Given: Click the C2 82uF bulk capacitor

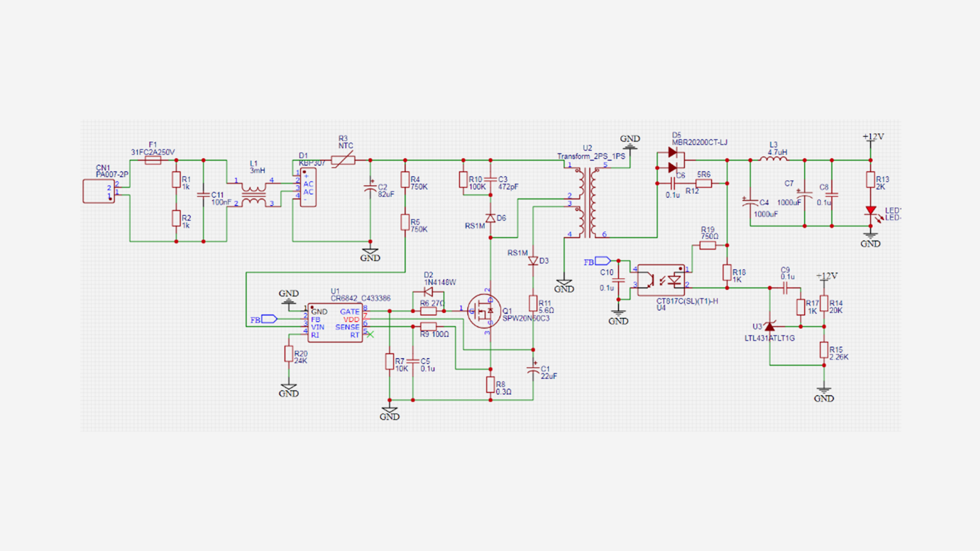Looking at the screenshot, I should (371, 188).
